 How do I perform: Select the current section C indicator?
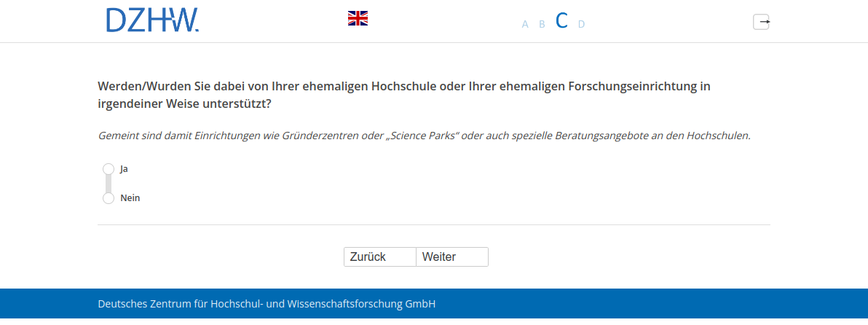[x=561, y=21]
